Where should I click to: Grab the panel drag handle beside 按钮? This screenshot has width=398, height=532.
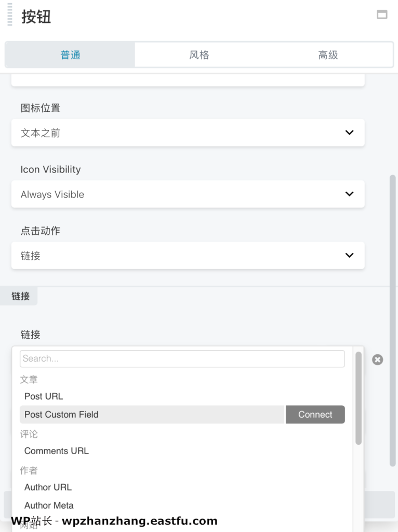[9, 15]
